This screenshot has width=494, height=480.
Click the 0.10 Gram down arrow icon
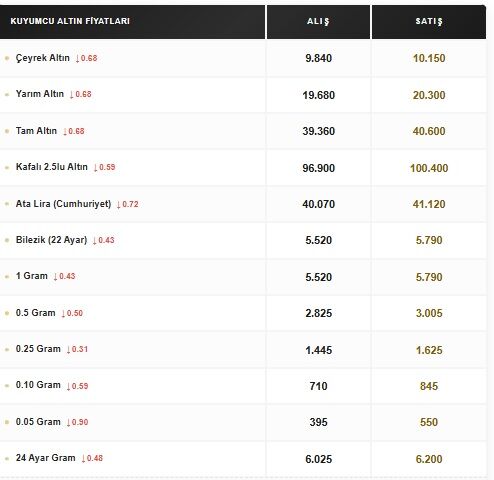click(69, 386)
